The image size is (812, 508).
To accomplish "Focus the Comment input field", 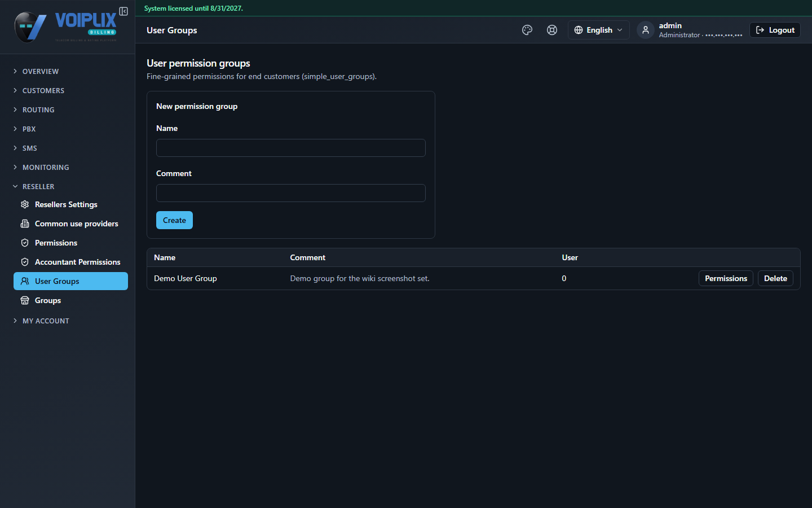I will pyautogui.click(x=291, y=193).
